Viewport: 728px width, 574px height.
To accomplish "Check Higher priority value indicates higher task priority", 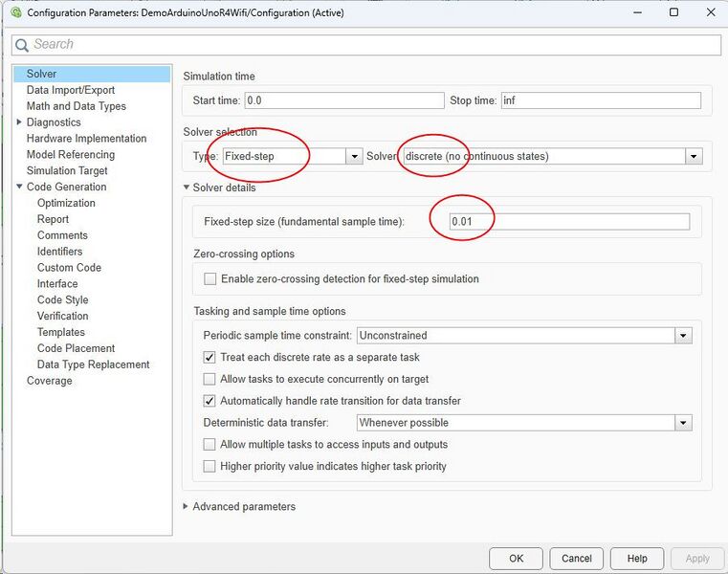I will pos(210,466).
